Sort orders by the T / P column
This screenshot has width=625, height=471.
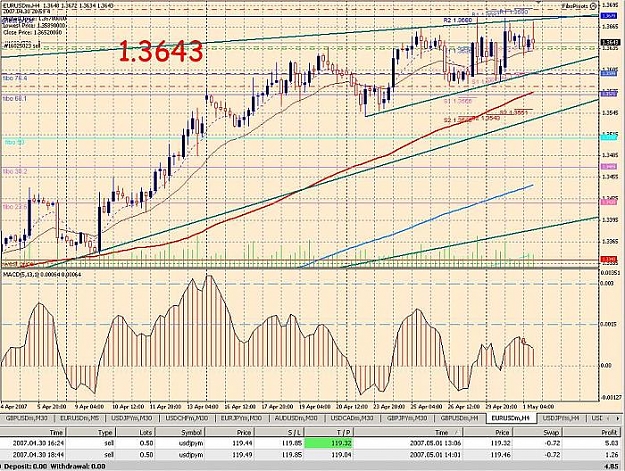coord(329,432)
